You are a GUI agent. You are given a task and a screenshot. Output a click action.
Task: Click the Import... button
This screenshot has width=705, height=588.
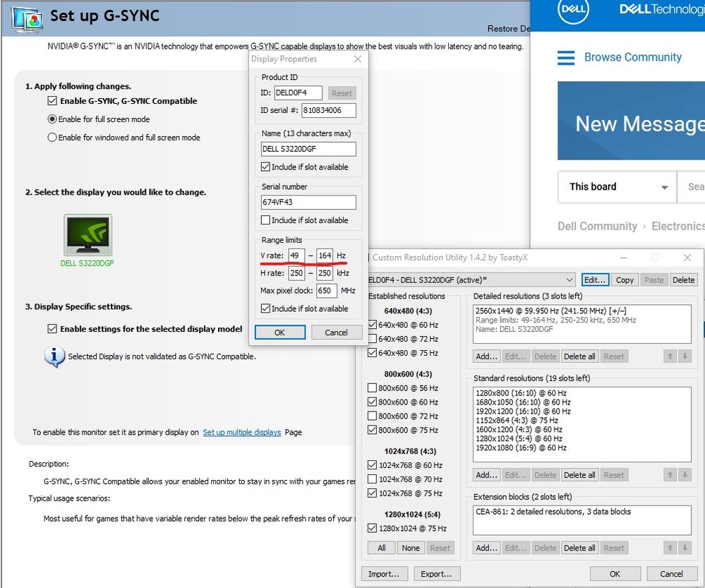[384, 574]
